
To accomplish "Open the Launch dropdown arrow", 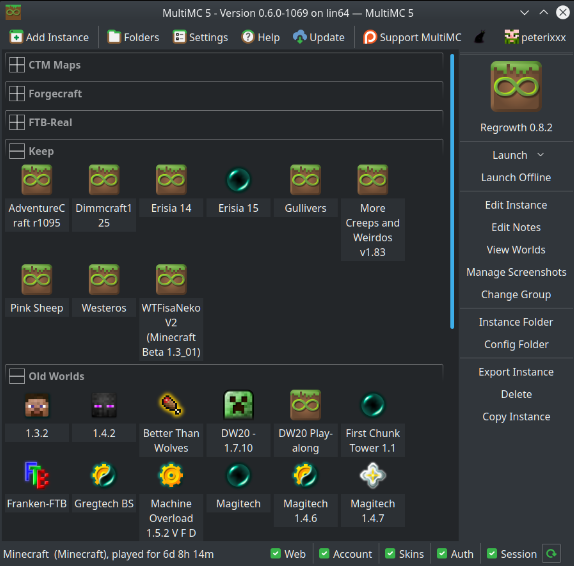I will coord(541,155).
